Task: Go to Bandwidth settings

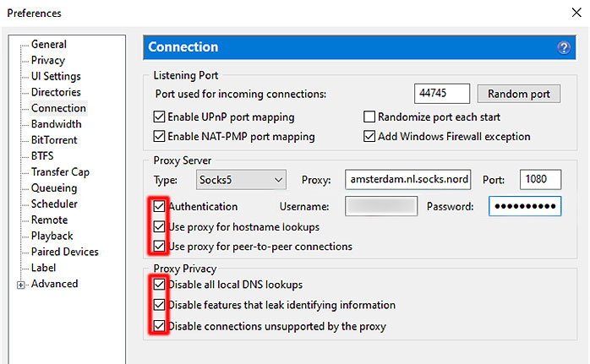Action: pyautogui.click(x=56, y=124)
